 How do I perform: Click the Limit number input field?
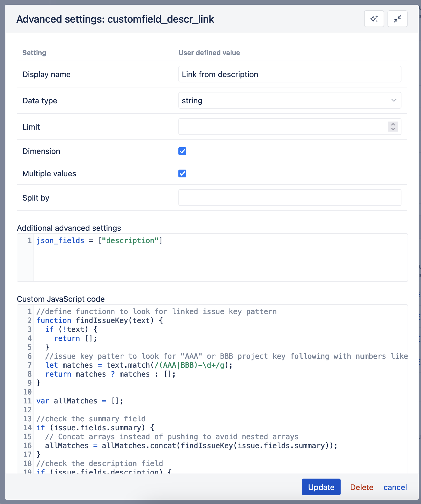click(x=290, y=127)
